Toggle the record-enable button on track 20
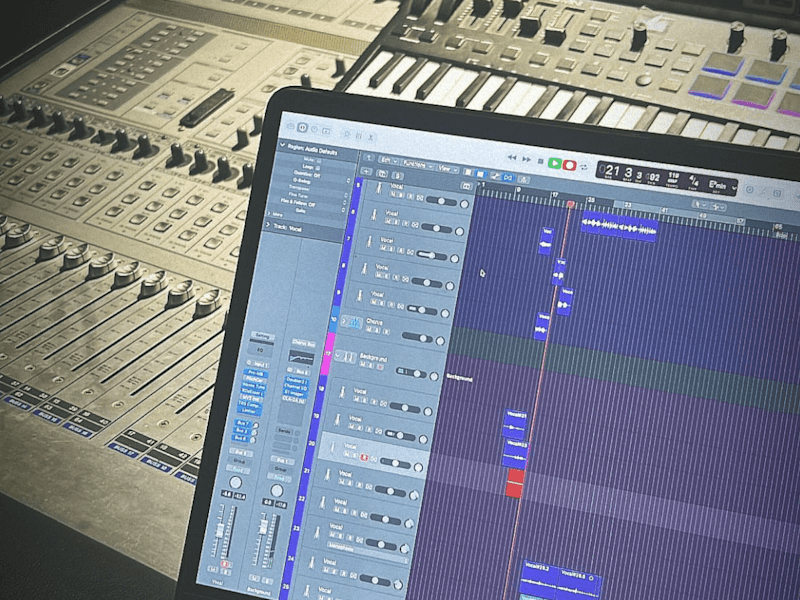 [364, 457]
